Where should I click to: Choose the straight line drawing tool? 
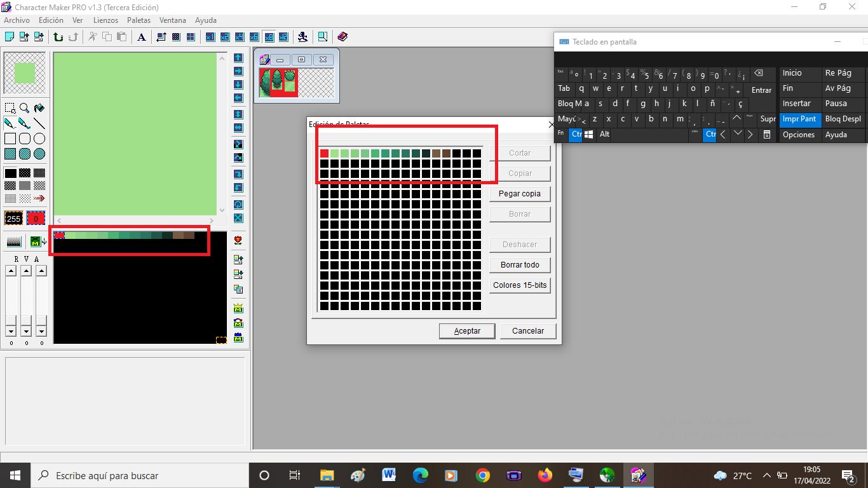(39, 123)
